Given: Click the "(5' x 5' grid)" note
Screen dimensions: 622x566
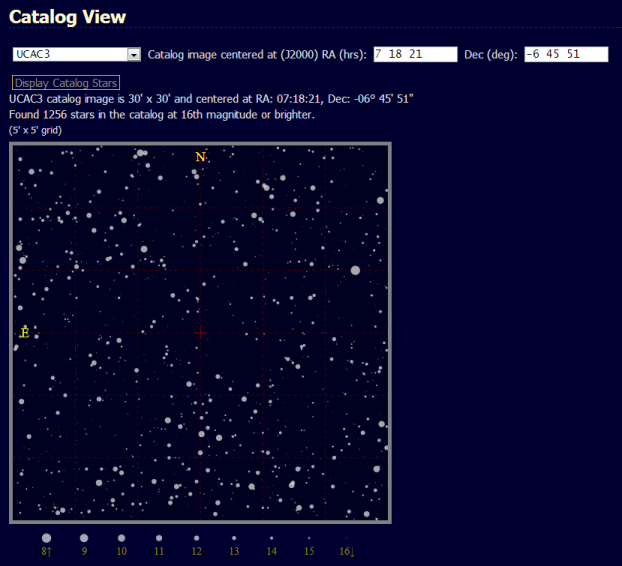Looking at the screenshot, I should tap(35, 130).
